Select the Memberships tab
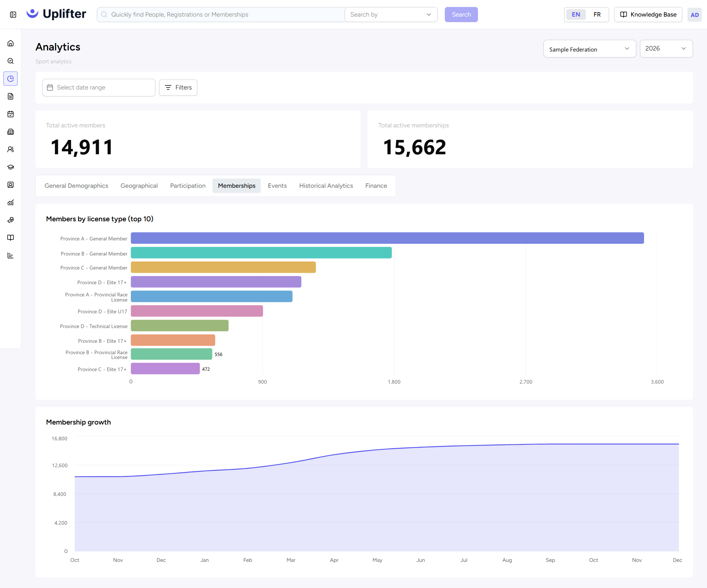The image size is (707, 588). point(236,186)
